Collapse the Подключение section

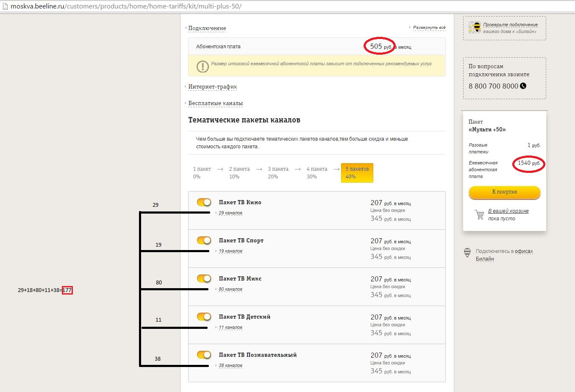(x=207, y=28)
